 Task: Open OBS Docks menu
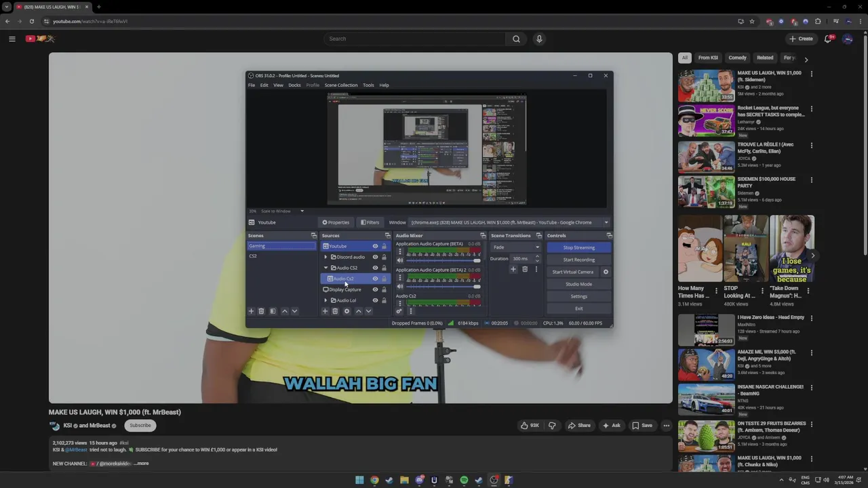tap(294, 85)
